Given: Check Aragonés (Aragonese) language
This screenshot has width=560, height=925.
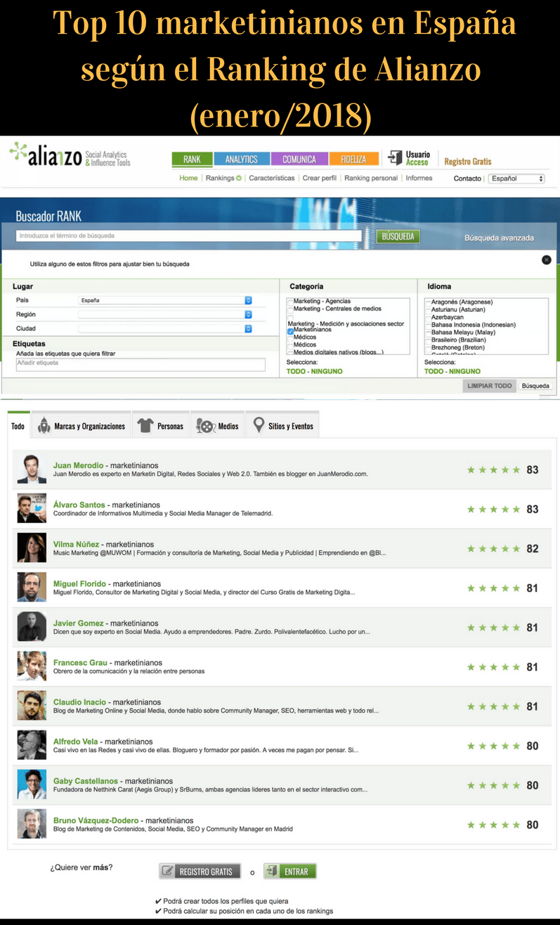Looking at the screenshot, I should point(428,302).
